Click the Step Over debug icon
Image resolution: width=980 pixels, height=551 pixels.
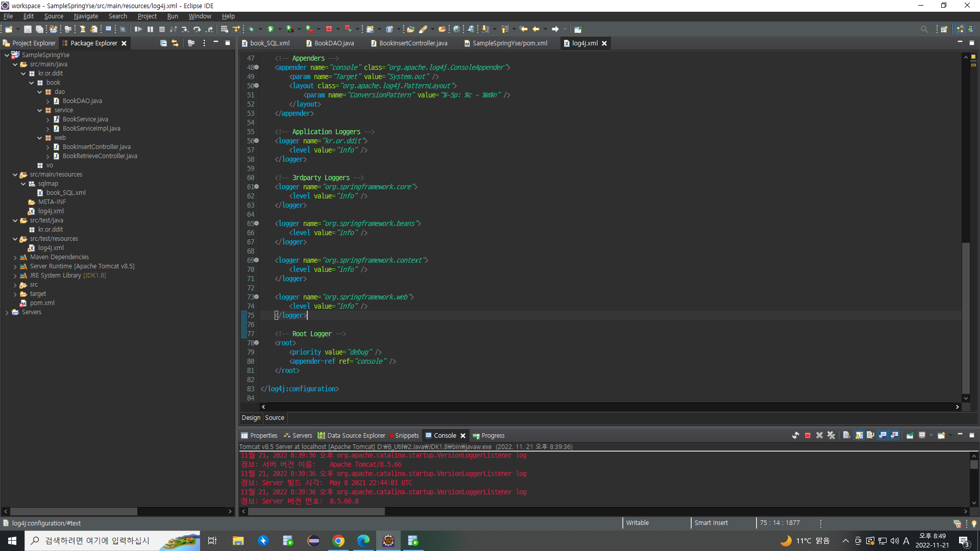point(197,29)
